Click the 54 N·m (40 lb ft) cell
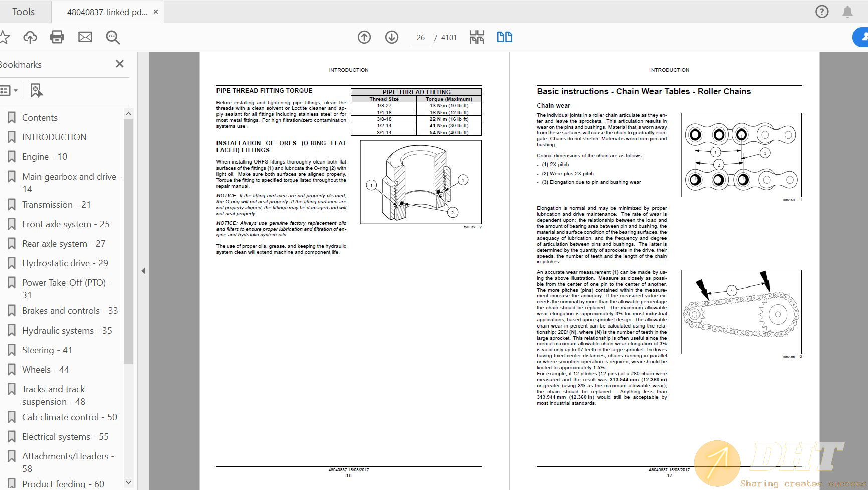 point(449,133)
